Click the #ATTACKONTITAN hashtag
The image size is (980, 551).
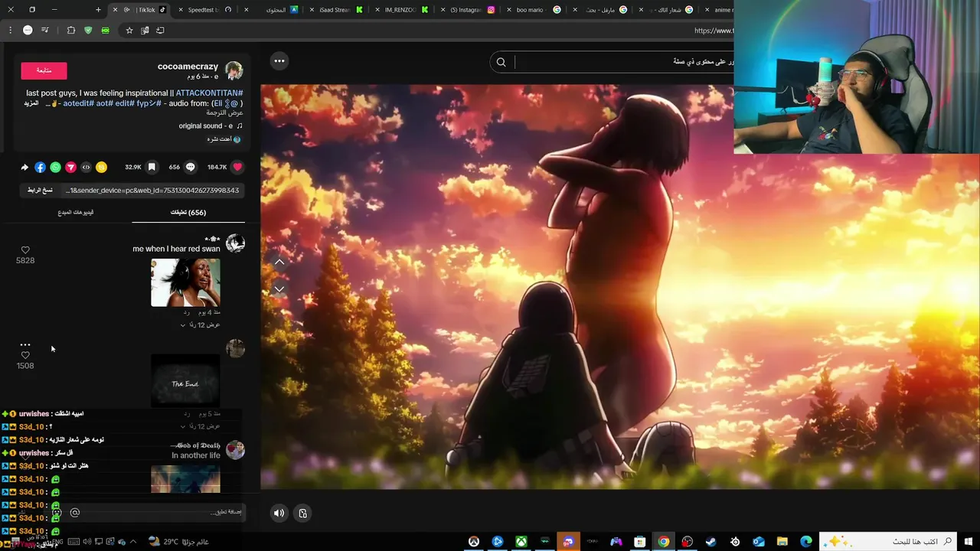coord(210,93)
